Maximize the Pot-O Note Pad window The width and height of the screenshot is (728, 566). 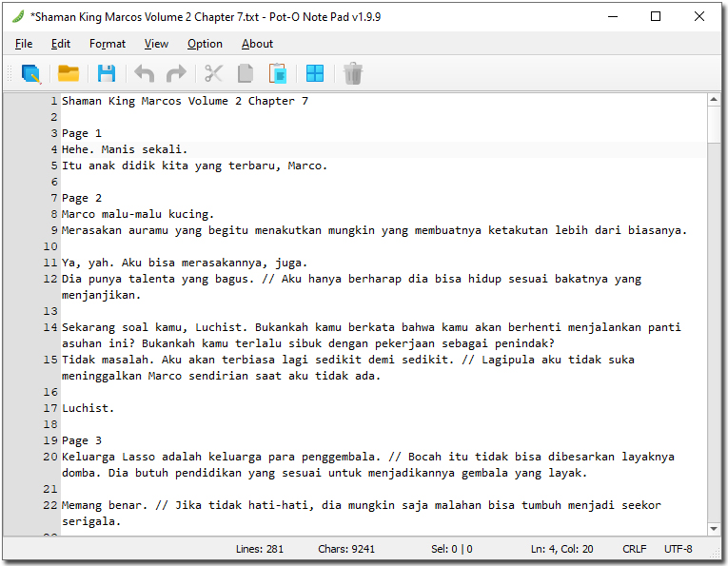coord(656,17)
